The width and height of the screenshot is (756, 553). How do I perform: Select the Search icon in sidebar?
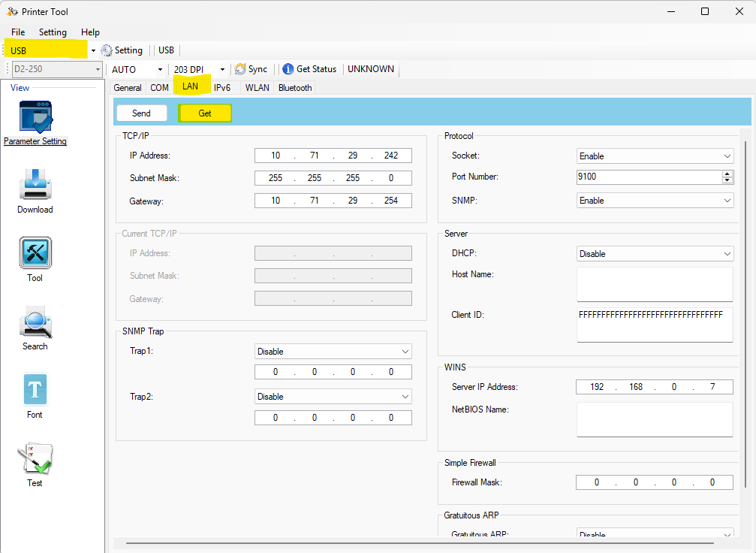35,322
